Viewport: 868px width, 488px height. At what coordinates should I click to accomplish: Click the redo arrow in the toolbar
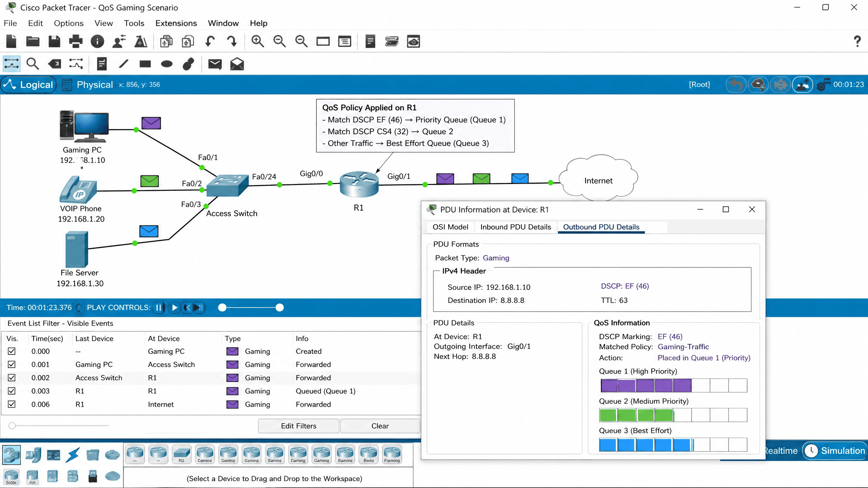pyautogui.click(x=232, y=41)
